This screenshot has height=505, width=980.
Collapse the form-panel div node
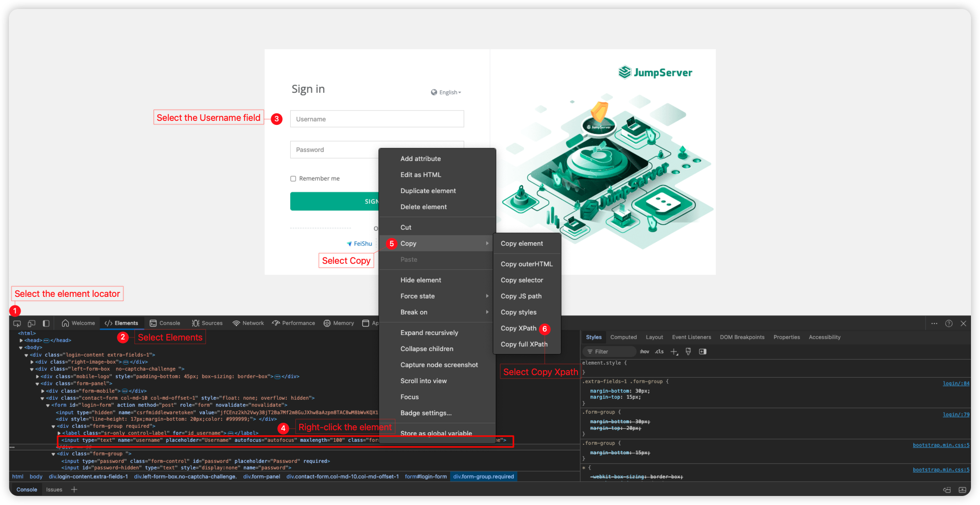coord(38,384)
